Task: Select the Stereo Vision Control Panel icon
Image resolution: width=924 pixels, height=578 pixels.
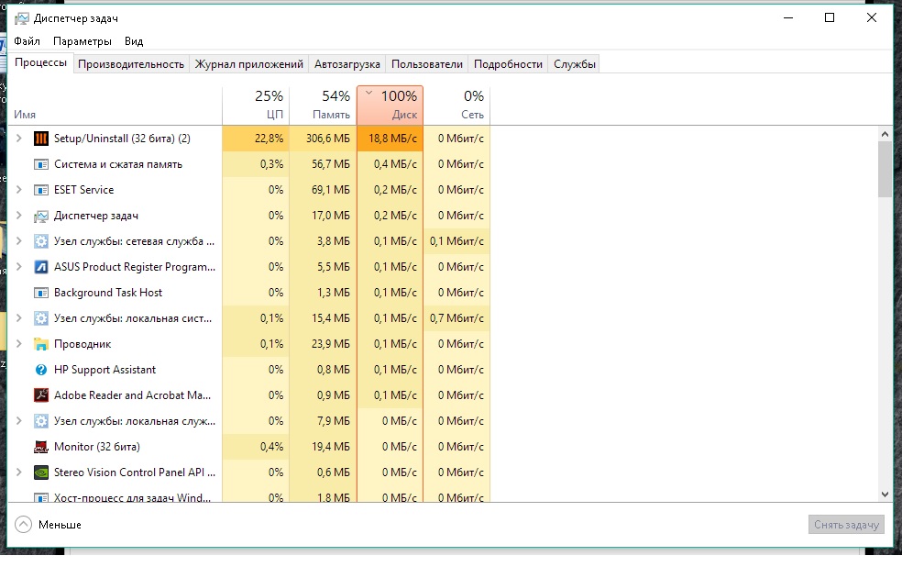Action: click(40, 472)
